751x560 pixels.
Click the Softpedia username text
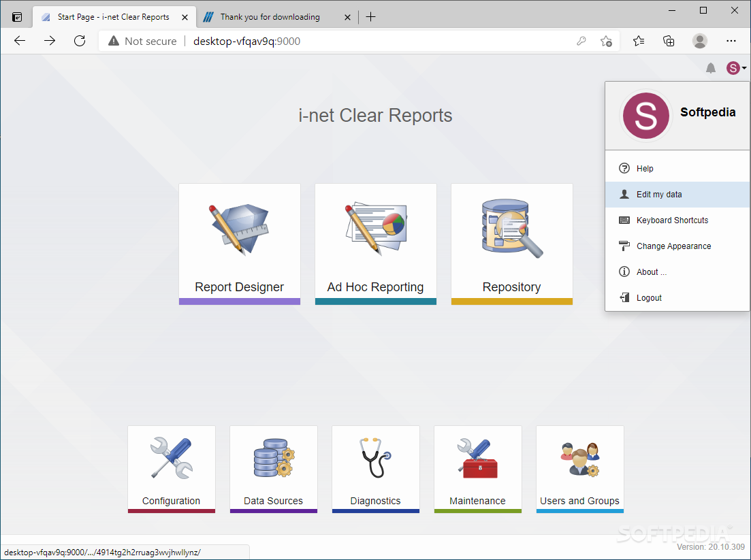pyautogui.click(x=708, y=112)
